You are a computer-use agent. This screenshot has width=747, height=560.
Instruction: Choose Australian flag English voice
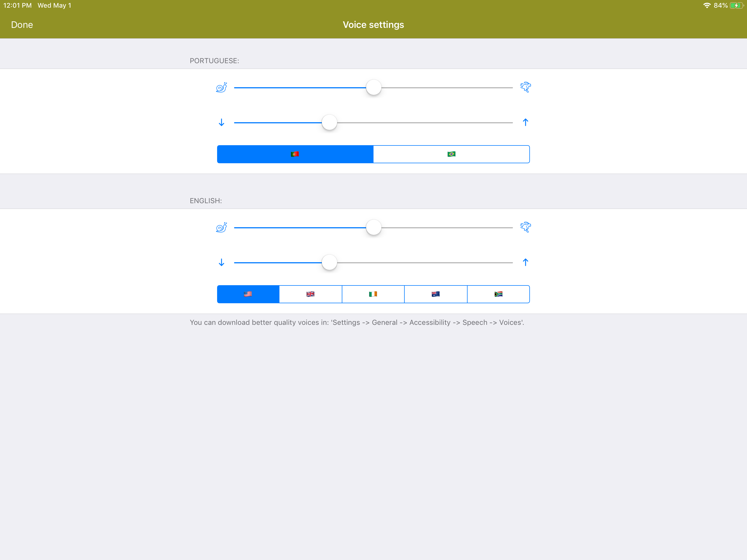click(x=436, y=294)
